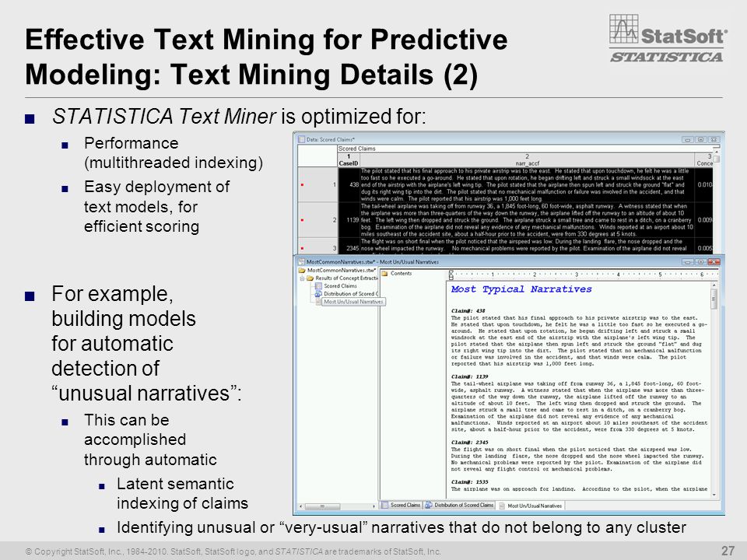Select row header 3 in Scored Claims
The height and width of the screenshot is (560, 747).
pyautogui.click(x=317, y=247)
